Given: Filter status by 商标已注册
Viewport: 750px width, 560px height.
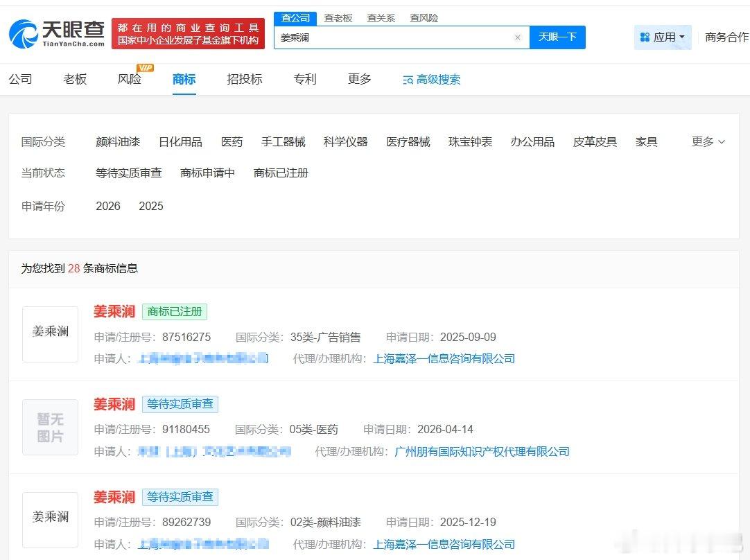Looking at the screenshot, I should 281,173.
